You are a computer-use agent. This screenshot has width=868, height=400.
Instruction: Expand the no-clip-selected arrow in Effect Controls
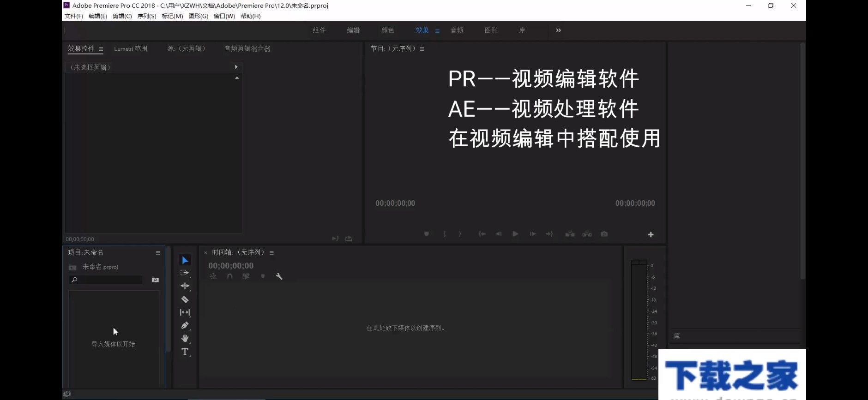pyautogui.click(x=236, y=67)
